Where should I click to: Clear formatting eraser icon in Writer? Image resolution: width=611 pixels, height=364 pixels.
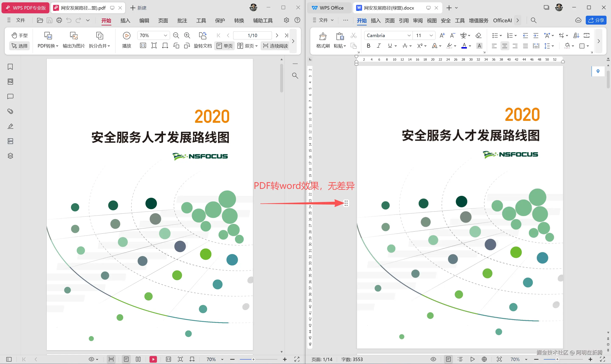point(478,35)
